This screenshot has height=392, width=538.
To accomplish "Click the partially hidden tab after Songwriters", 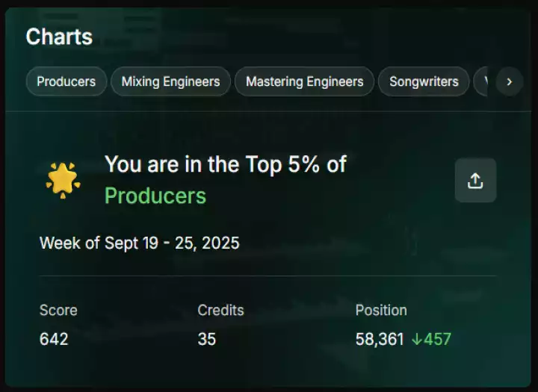I will [483, 81].
